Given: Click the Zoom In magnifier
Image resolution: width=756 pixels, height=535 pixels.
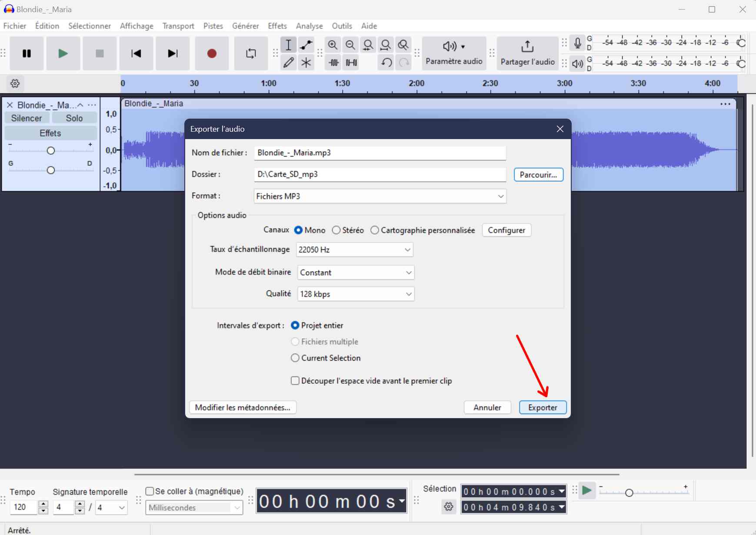Looking at the screenshot, I should tap(333, 45).
